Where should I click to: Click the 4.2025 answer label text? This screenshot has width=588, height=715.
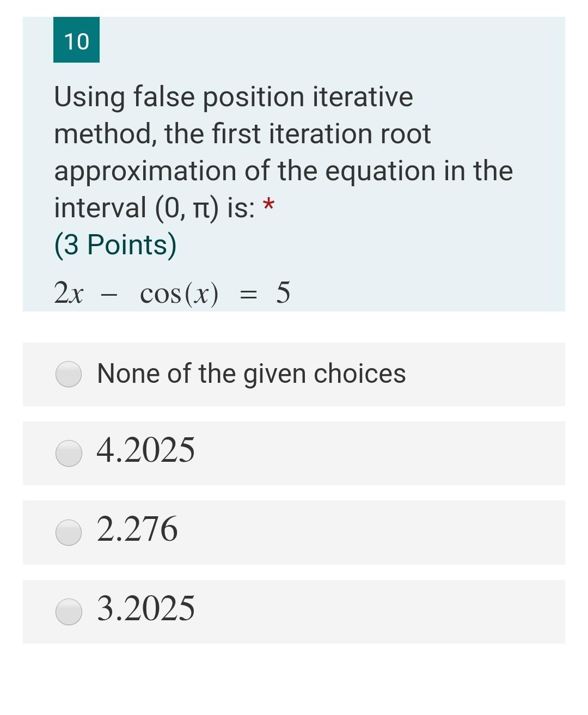pos(145,450)
